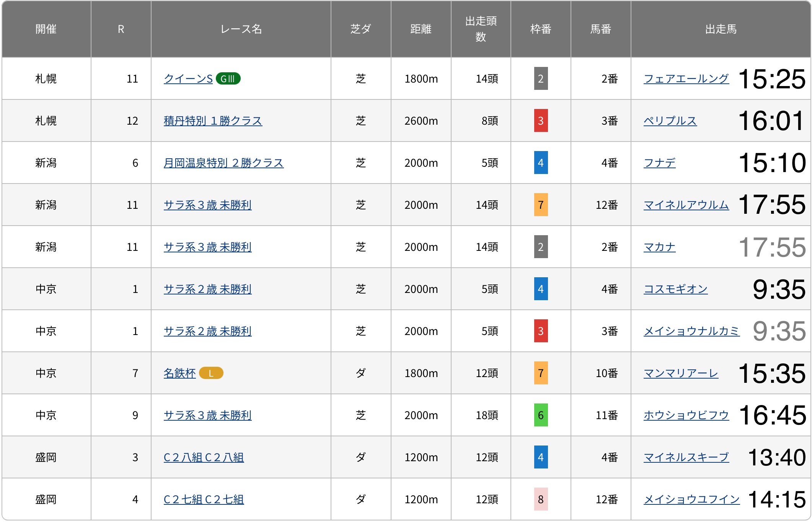Click green frame badge 6 for ホウショウビフウ

point(540,415)
